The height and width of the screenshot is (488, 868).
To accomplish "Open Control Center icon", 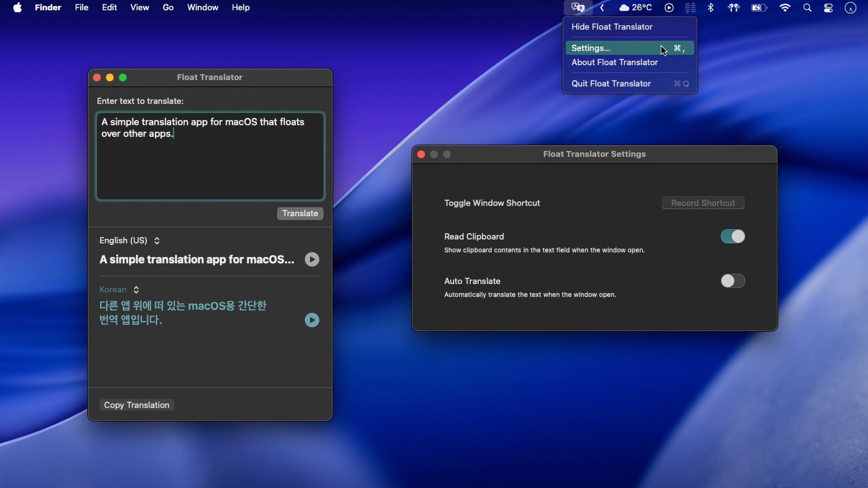I will [828, 7].
